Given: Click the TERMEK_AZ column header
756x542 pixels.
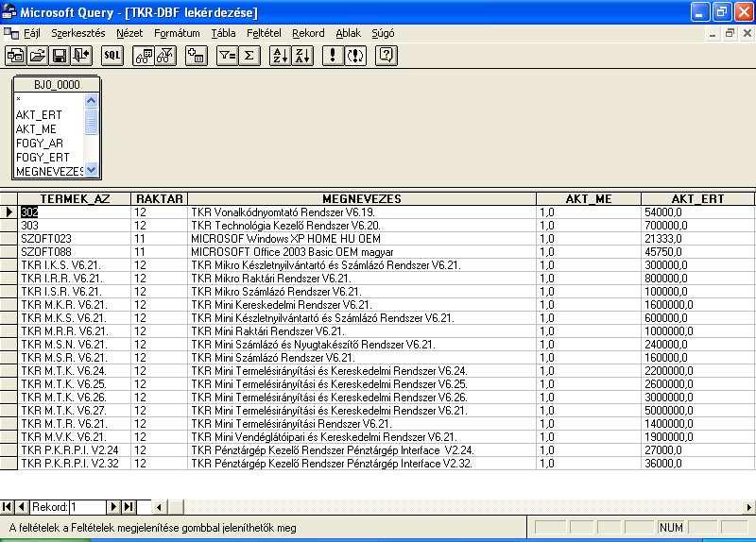Looking at the screenshot, I should click(x=75, y=198).
